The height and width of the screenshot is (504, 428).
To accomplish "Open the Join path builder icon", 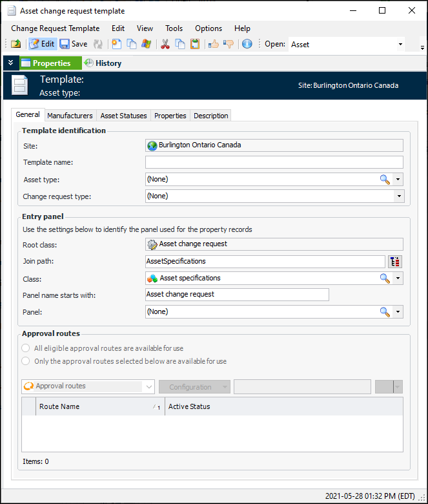I will click(395, 262).
